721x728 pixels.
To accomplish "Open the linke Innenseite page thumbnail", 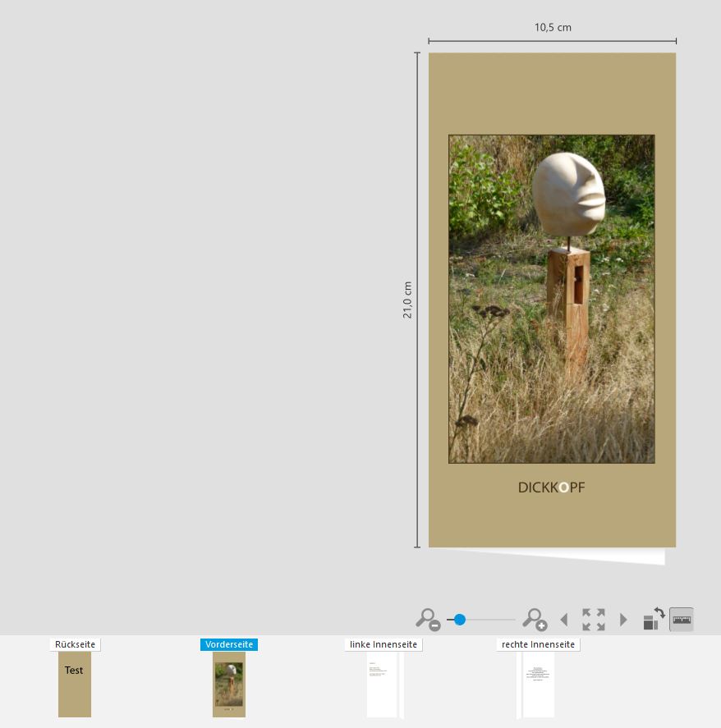I will click(x=382, y=685).
